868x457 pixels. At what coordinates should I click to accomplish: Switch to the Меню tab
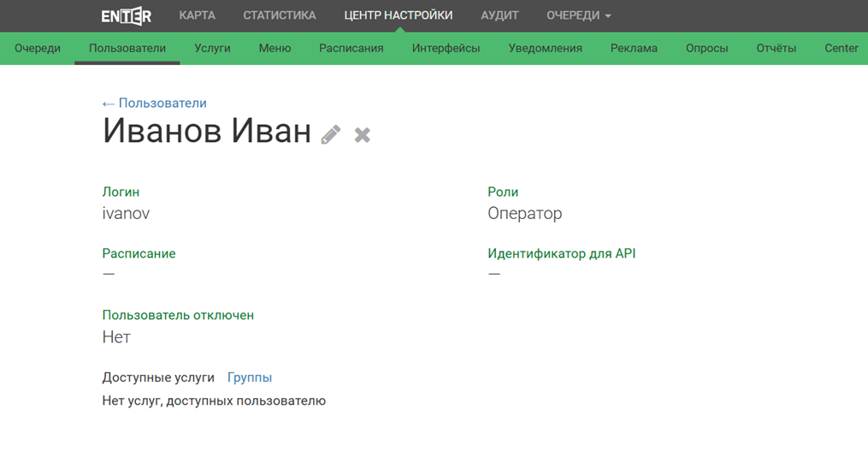(275, 48)
